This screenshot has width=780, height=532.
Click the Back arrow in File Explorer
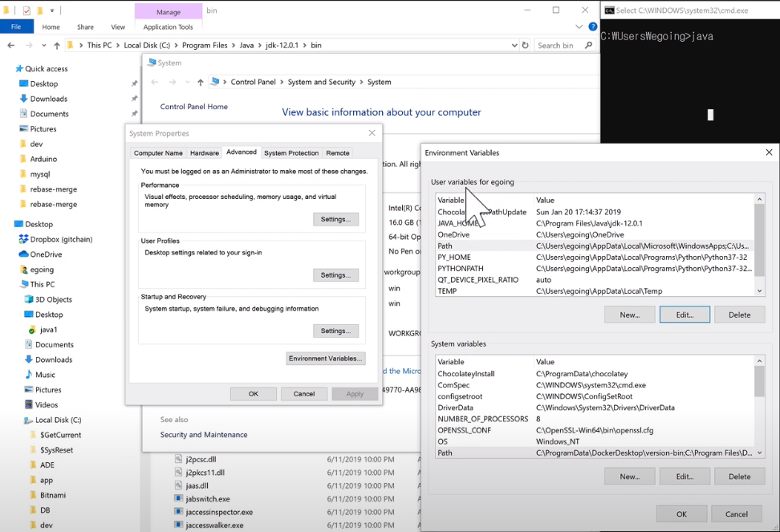[x=11, y=45]
